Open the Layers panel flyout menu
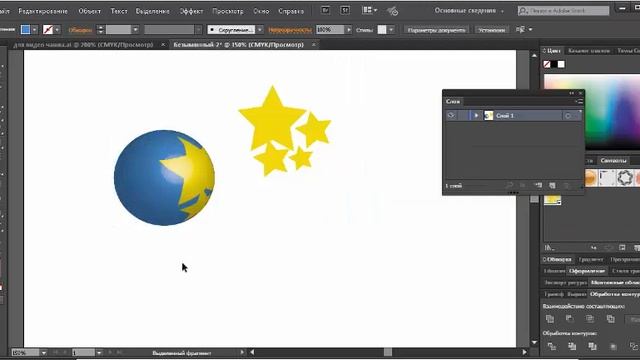This screenshot has height=360, width=640. 579,101
